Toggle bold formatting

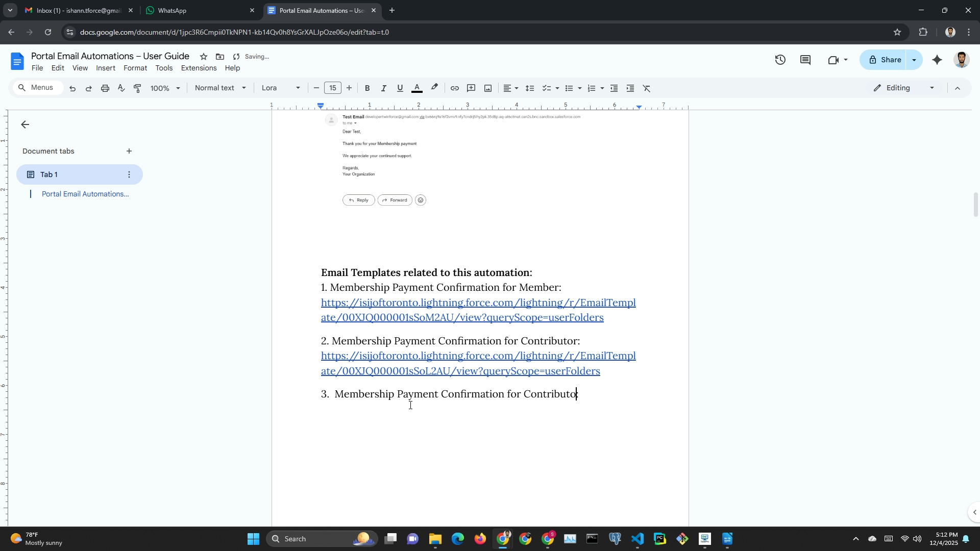(x=367, y=88)
